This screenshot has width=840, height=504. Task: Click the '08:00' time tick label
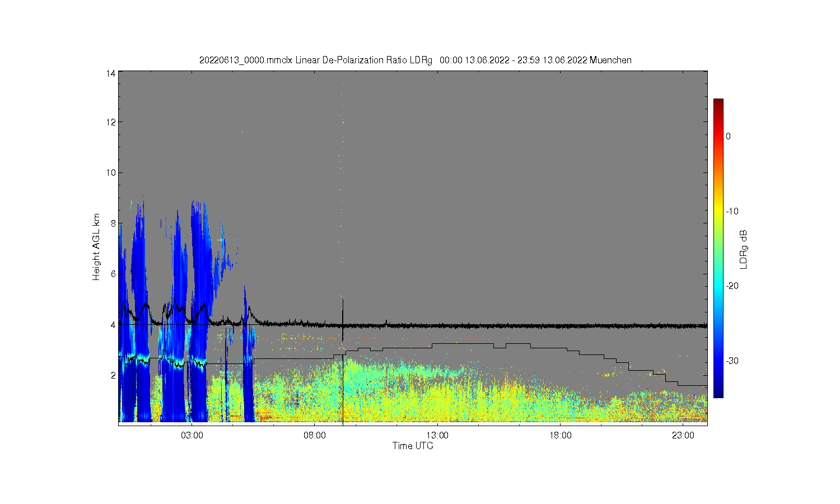315,436
